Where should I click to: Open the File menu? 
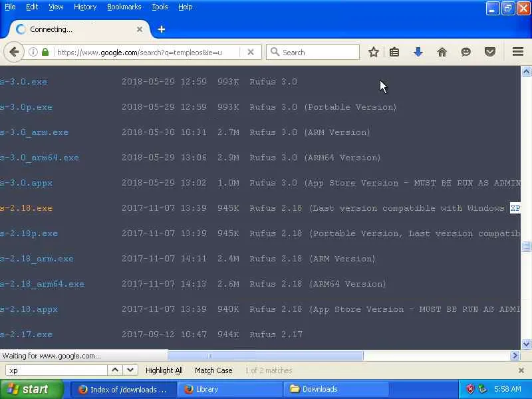10,7
